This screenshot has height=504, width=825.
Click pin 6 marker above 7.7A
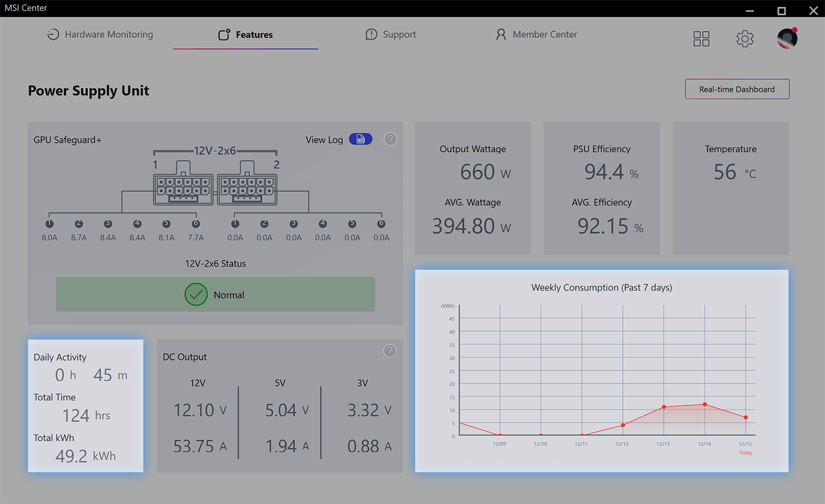196,224
